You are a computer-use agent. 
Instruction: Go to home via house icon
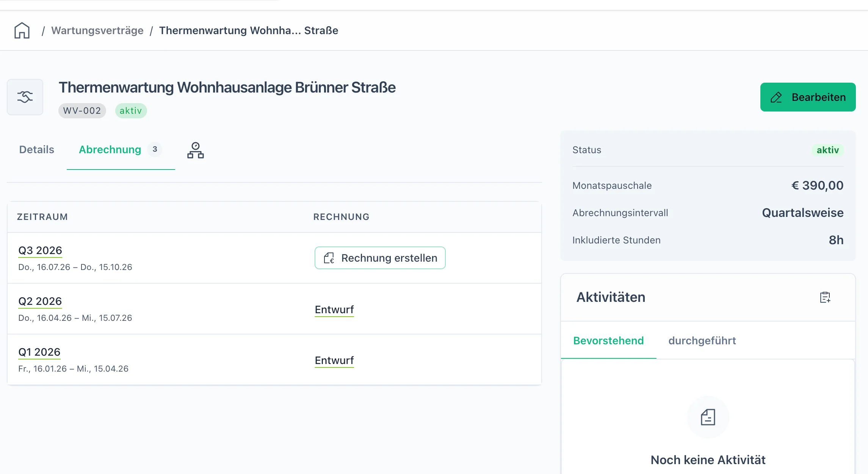click(22, 30)
